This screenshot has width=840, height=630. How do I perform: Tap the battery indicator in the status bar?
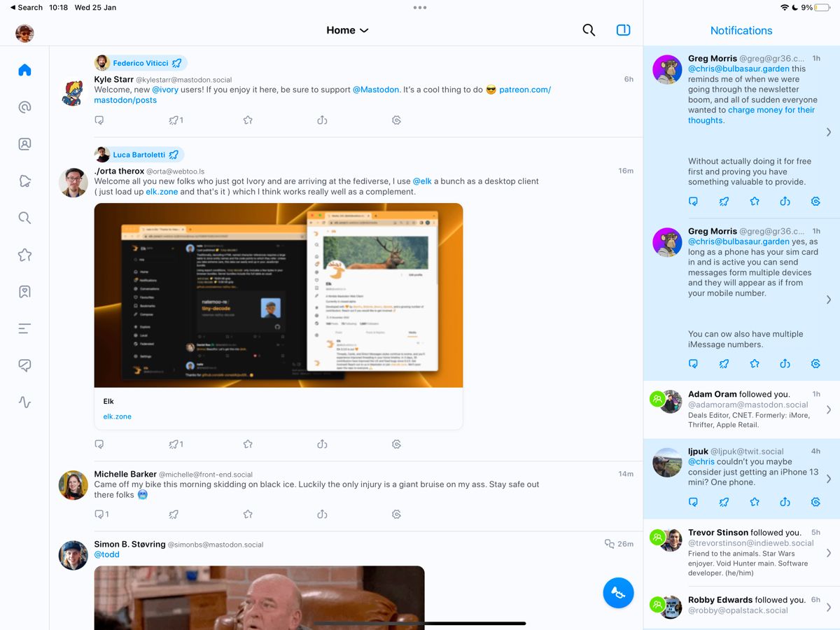pyautogui.click(x=822, y=8)
